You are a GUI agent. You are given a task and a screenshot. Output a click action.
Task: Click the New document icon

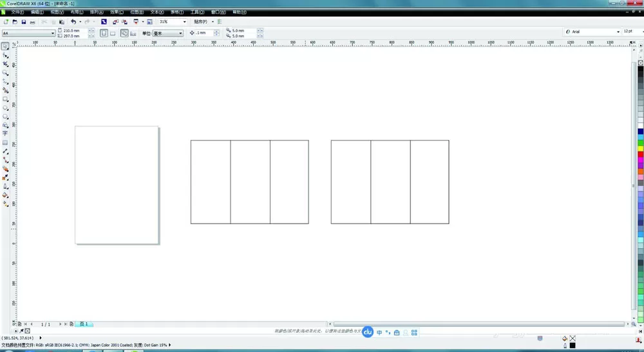(6, 22)
